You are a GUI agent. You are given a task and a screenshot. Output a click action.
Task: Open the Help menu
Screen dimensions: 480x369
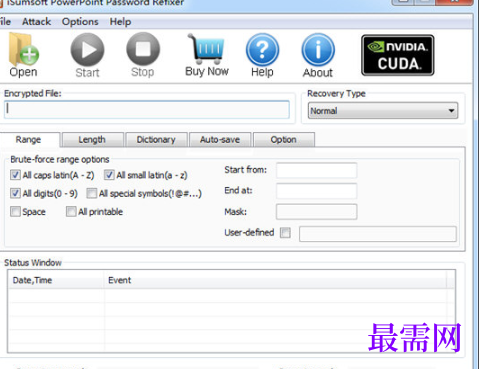coord(120,22)
